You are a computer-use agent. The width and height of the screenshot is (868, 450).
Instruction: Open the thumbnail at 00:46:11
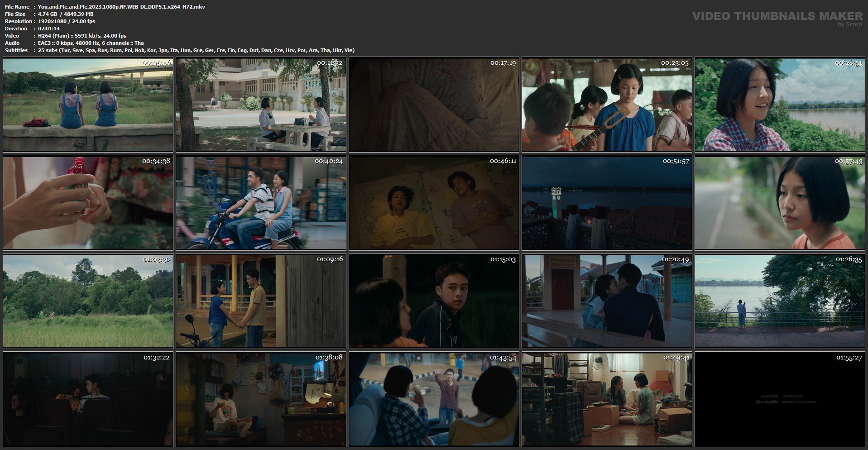(434, 203)
